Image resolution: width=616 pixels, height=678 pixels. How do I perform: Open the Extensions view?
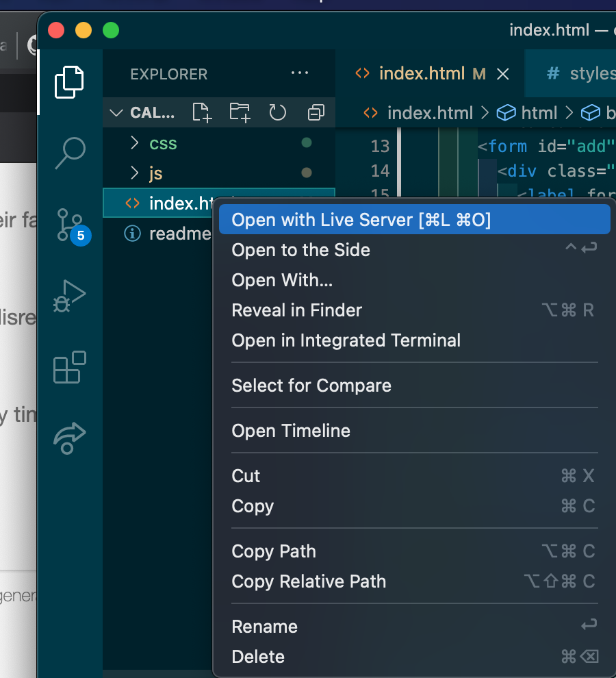point(69,368)
